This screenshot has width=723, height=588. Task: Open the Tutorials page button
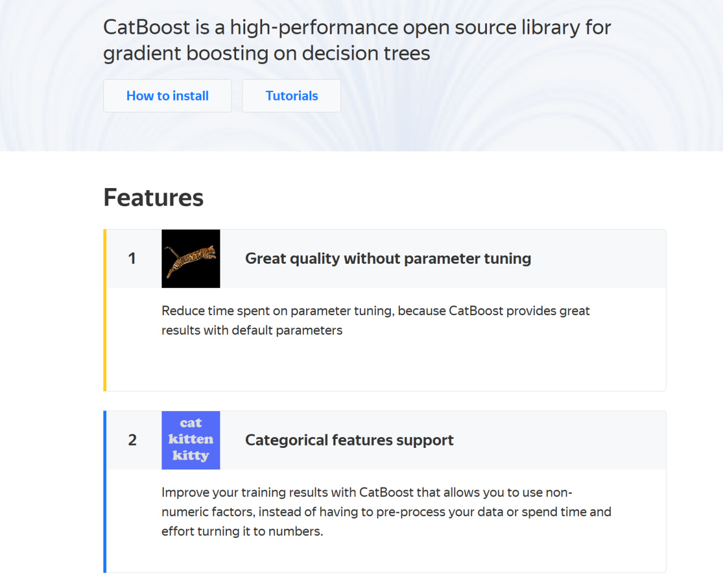point(291,96)
